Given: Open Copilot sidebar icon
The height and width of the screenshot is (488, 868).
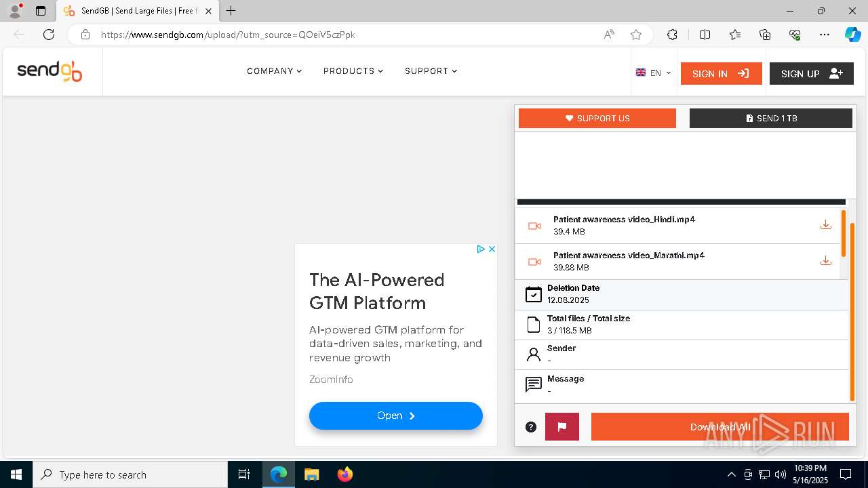Looking at the screenshot, I should 852,35.
